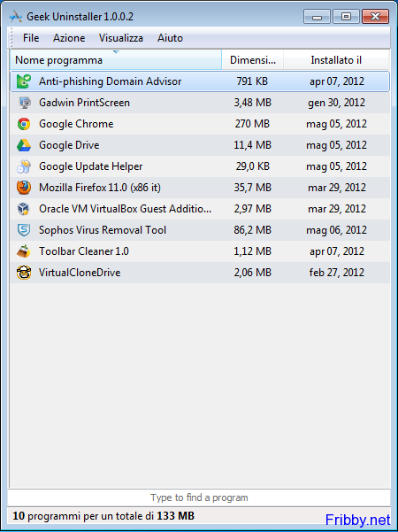This screenshot has width=398, height=532.
Task: Click the Anti-phishing Domain Advisor icon
Action: [24, 81]
